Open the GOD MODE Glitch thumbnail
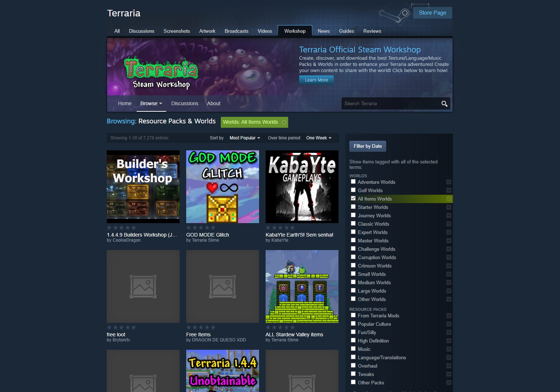The image size is (560, 392). click(x=223, y=187)
